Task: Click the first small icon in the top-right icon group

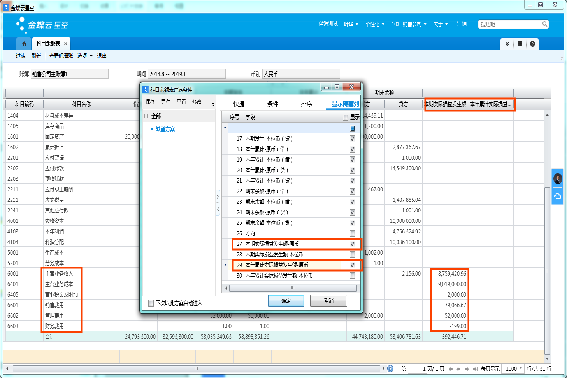Action: point(507,44)
